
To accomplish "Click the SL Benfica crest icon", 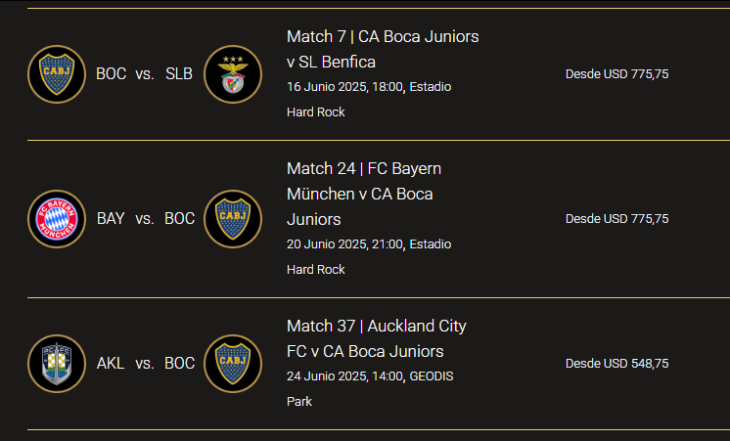I will [x=233, y=74].
